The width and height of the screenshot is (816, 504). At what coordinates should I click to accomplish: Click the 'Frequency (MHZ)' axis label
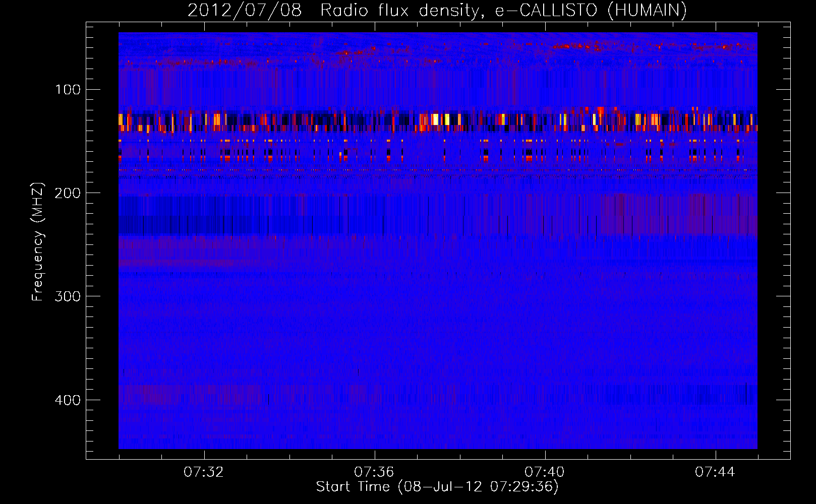tap(38, 242)
